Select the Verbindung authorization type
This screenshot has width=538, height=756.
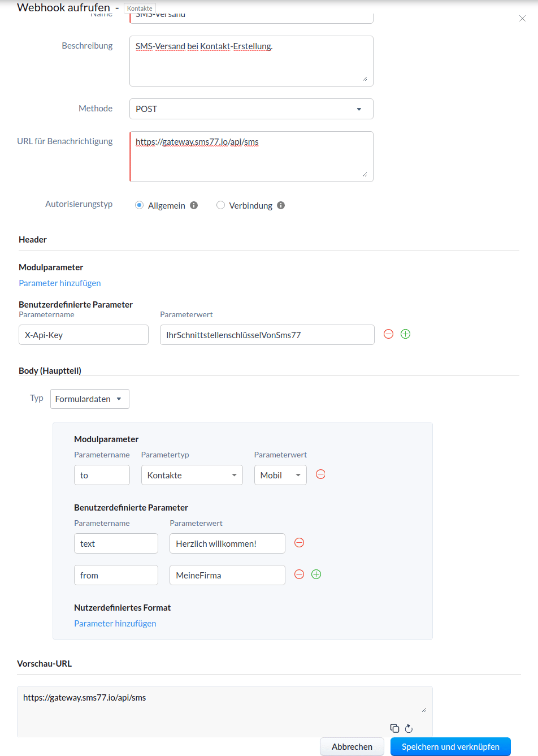click(x=221, y=205)
